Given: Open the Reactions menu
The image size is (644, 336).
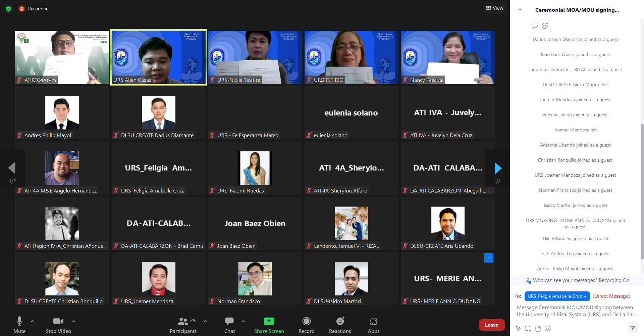Looking at the screenshot, I should pyautogui.click(x=340, y=325).
